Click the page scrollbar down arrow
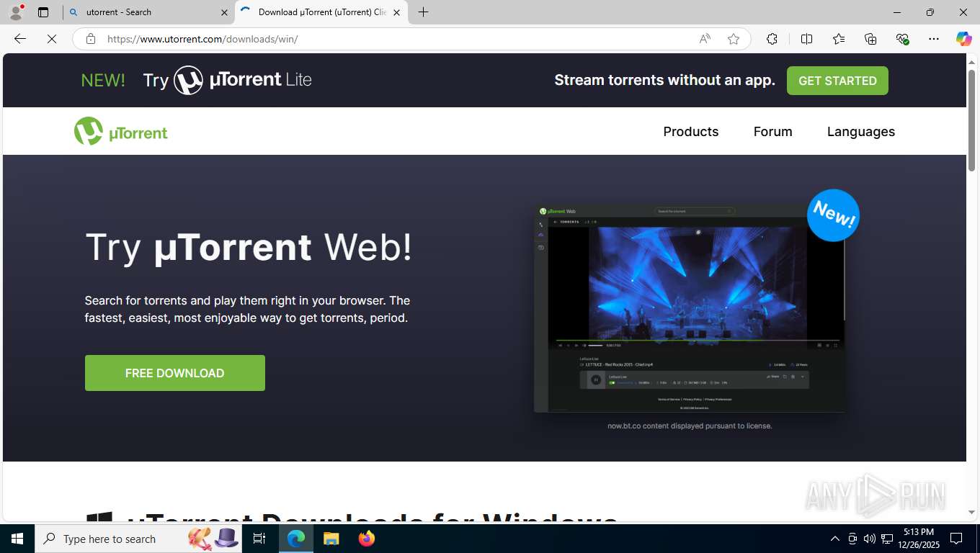This screenshot has height=553, width=980. tap(971, 512)
